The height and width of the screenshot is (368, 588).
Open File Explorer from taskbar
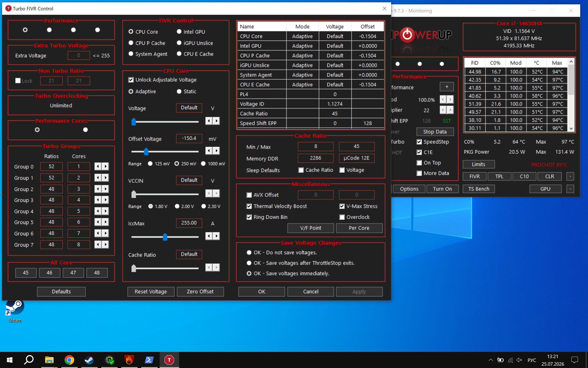pyautogui.click(x=49, y=360)
